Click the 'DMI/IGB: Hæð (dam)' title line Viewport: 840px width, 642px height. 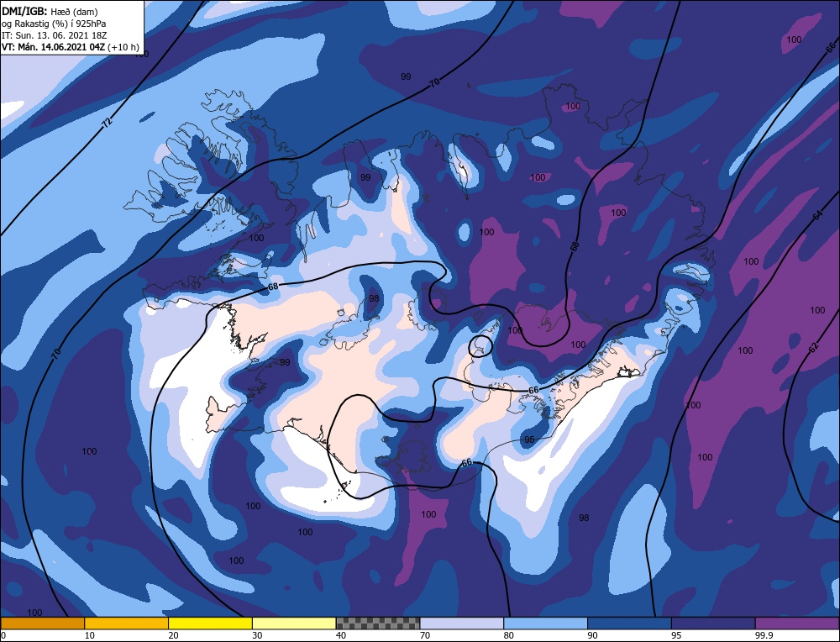[50, 11]
